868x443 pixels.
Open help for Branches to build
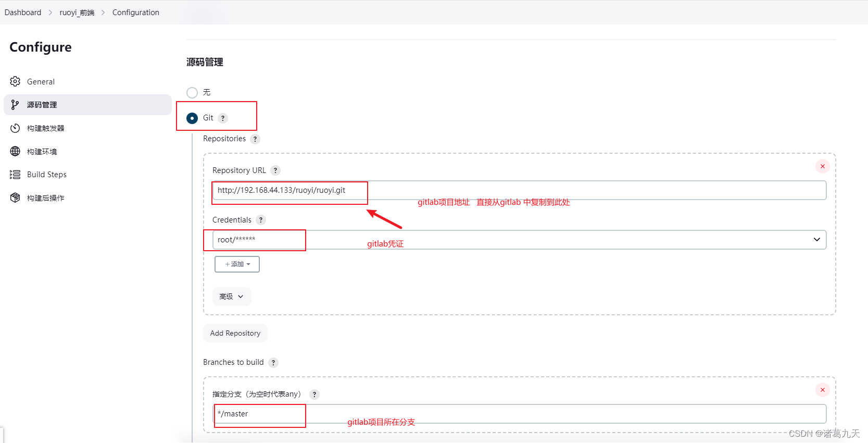(273, 363)
